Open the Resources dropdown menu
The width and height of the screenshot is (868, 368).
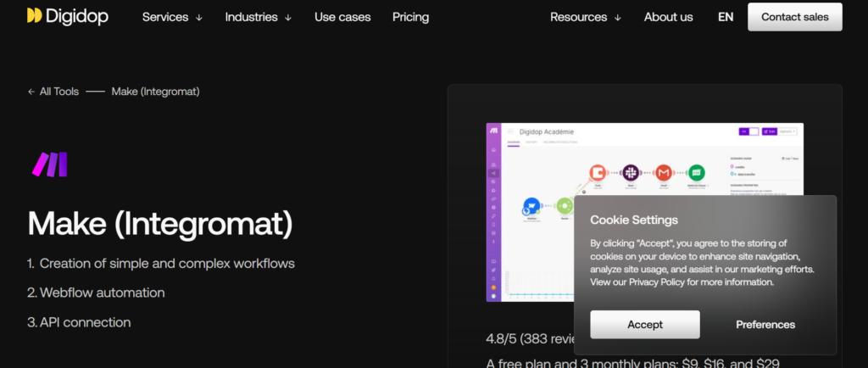(585, 17)
